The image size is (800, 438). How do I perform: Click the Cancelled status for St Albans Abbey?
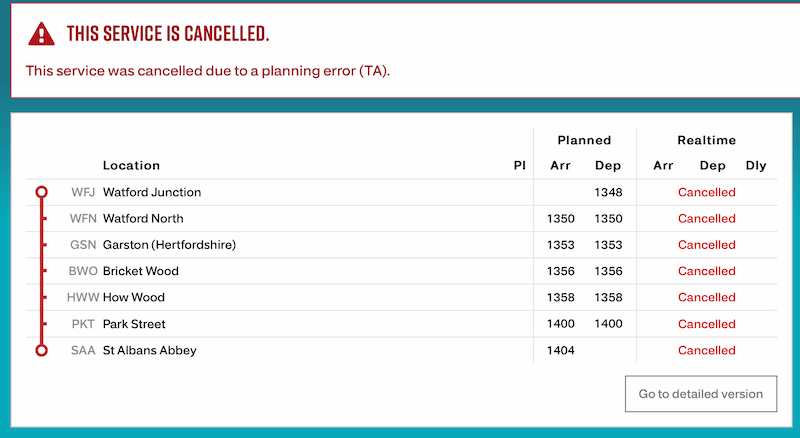(706, 350)
